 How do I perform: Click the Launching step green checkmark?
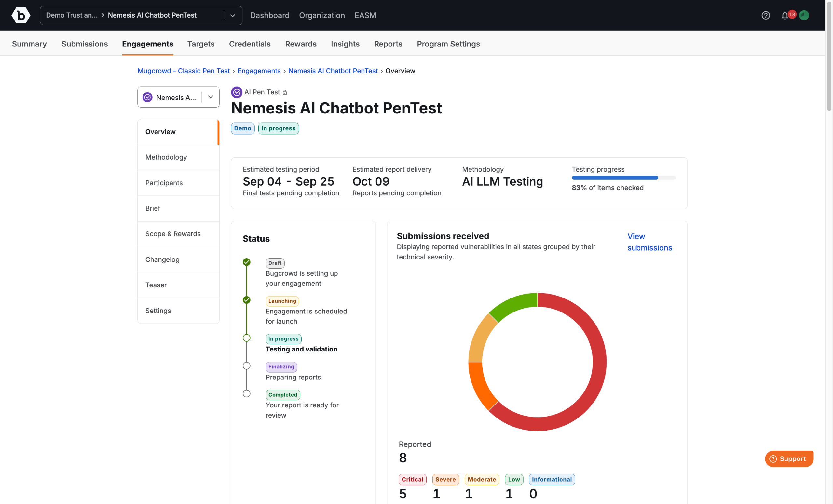(246, 300)
